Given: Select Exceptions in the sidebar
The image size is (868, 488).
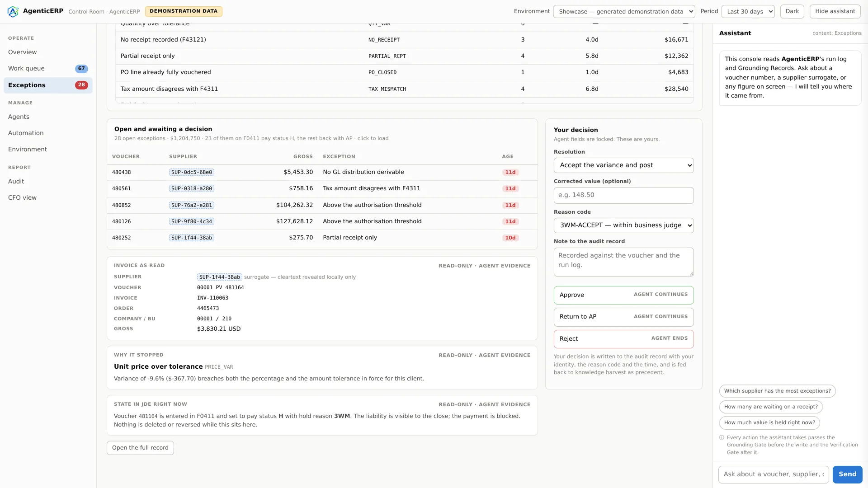Looking at the screenshot, I should (48, 85).
